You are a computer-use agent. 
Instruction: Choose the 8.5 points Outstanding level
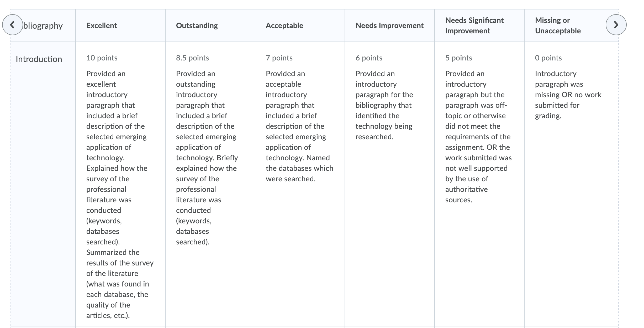click(x=192, y=58)
